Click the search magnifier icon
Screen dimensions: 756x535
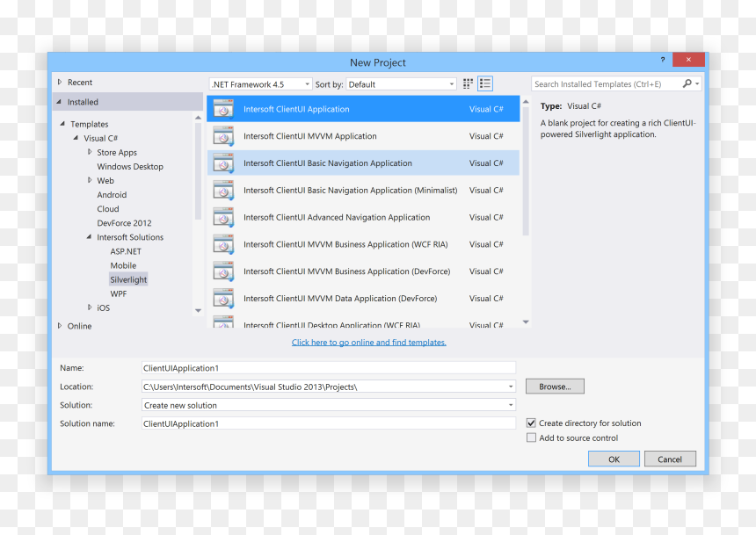[x=687, y=83]
